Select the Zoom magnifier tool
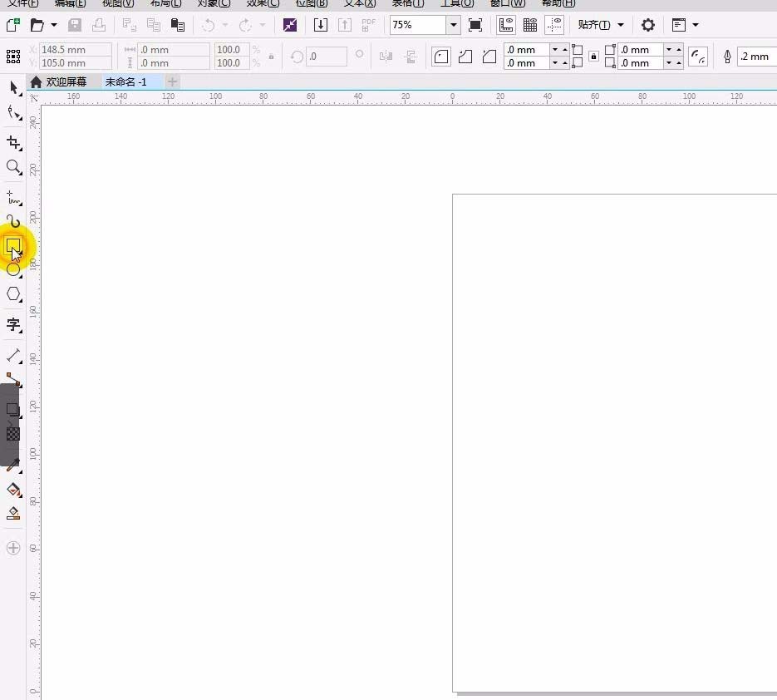 pyautogui.click(x=13, y=167)
